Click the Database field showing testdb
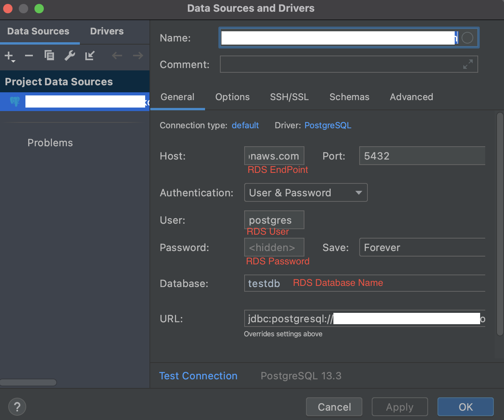The width and height of the screenshot is (504, 420). [x=365, y=283]
